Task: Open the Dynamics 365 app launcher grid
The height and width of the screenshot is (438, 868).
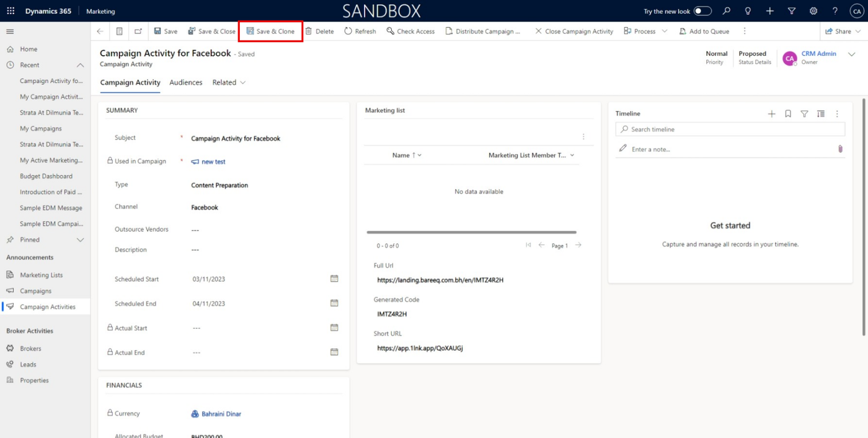Action: (11, 11)
